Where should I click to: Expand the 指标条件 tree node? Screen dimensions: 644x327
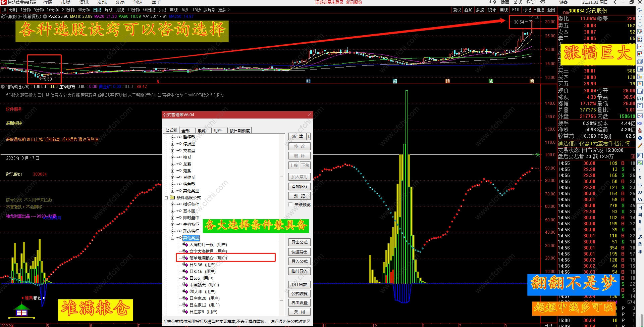tap(172, 204)
